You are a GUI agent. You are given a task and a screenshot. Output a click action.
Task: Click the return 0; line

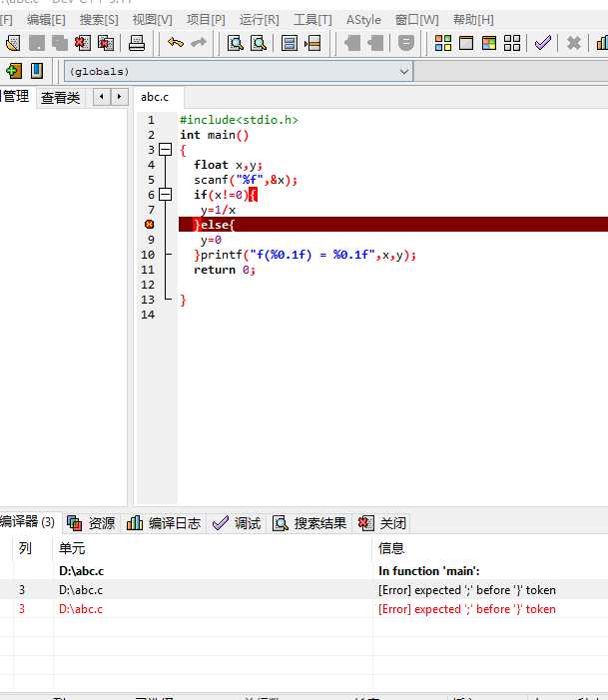[225, 270]
